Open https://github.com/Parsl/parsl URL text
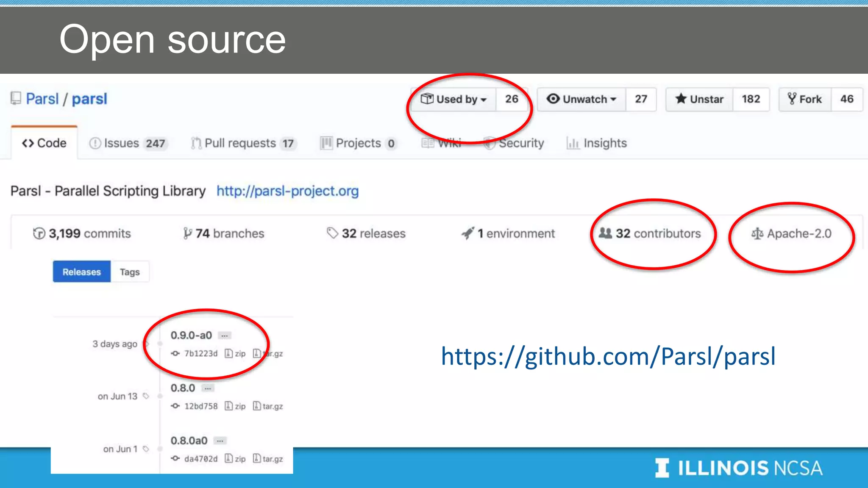The height and width of the screenshot is (488, 868). [x=608, y=356]
